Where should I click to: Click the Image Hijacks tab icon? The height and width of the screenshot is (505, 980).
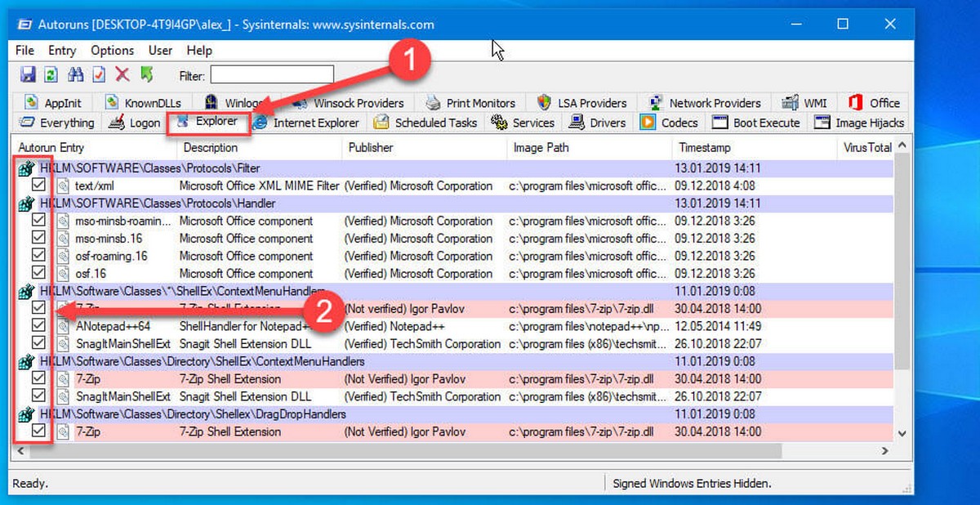[x=822, y=123]
